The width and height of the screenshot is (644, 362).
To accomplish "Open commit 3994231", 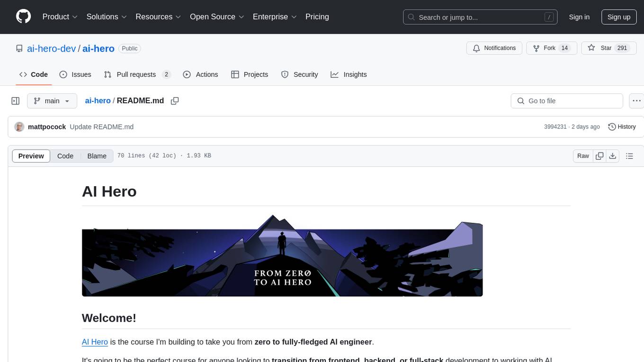I will coord(555,127).
